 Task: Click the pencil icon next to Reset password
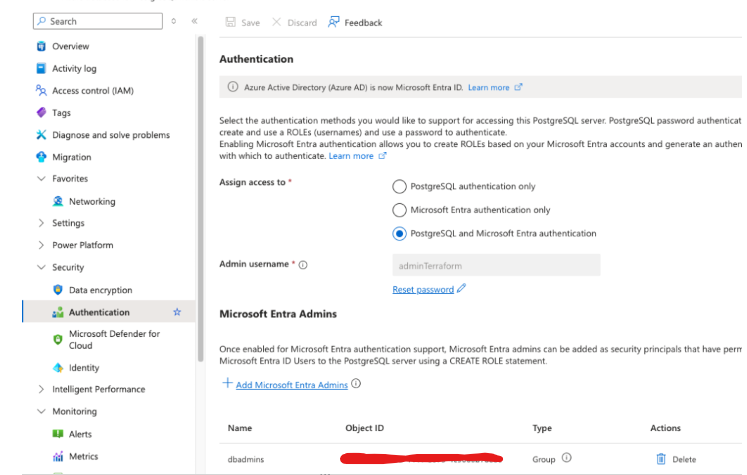(461, 288)
